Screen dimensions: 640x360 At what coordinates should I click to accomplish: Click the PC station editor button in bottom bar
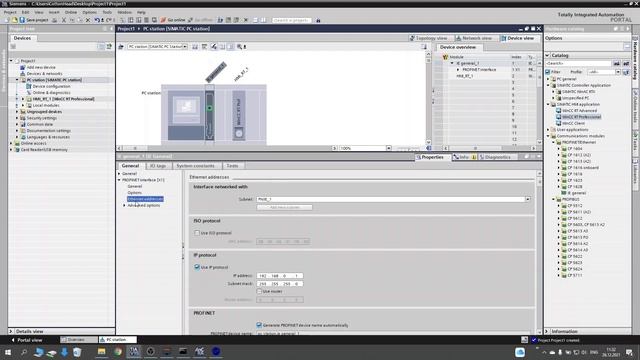click(117, 340)
